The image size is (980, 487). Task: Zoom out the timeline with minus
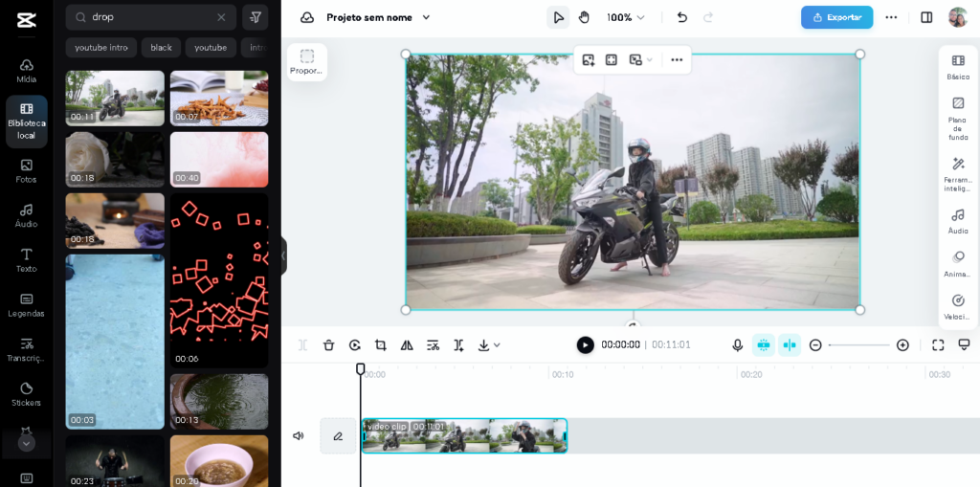[x=815, y=345]
